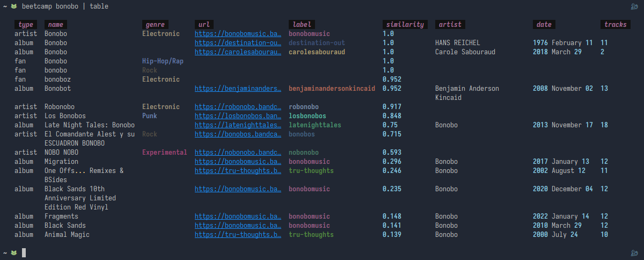
Task: Open tru-thoughts link for Animal Magic album
Action: click(238, 235)
